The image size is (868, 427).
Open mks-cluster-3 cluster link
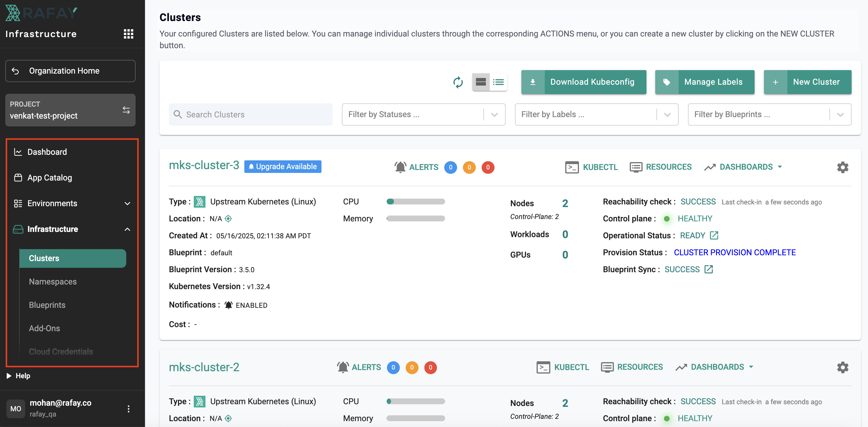point(204,165)
